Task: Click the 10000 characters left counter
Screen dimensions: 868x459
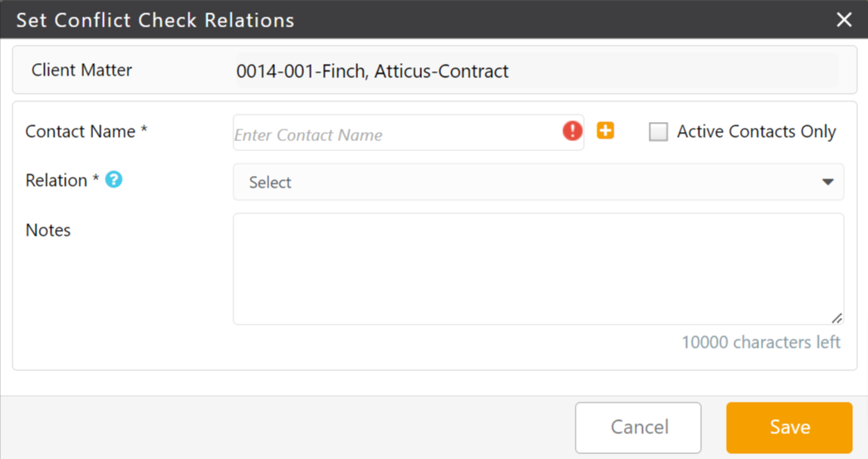Action: pos(761,342)
